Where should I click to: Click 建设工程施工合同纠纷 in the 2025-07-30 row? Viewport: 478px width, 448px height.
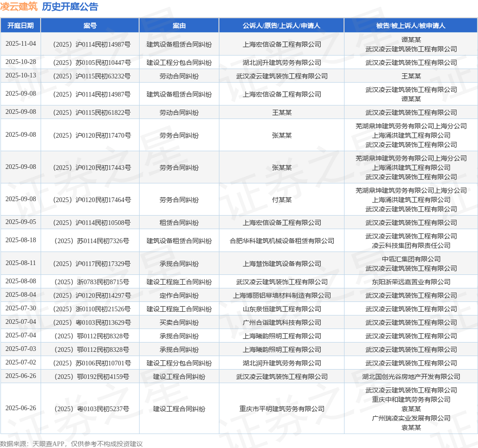[179, 309]
